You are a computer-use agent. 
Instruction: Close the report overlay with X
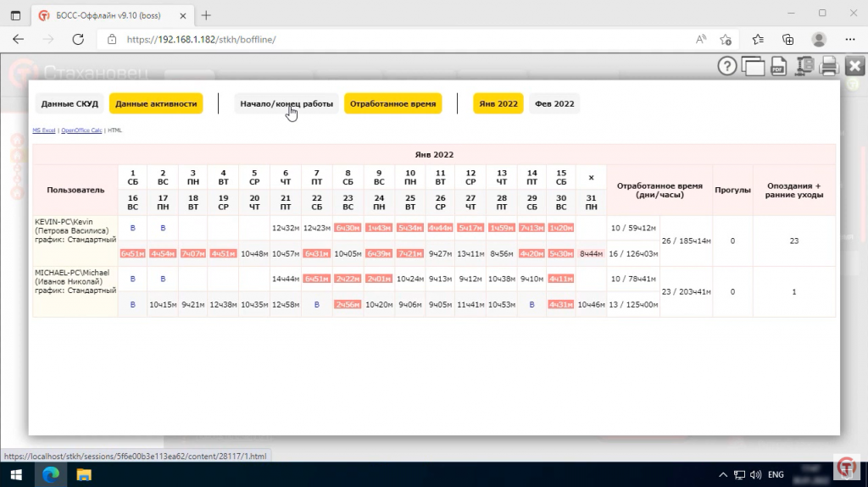pos(854,66)
